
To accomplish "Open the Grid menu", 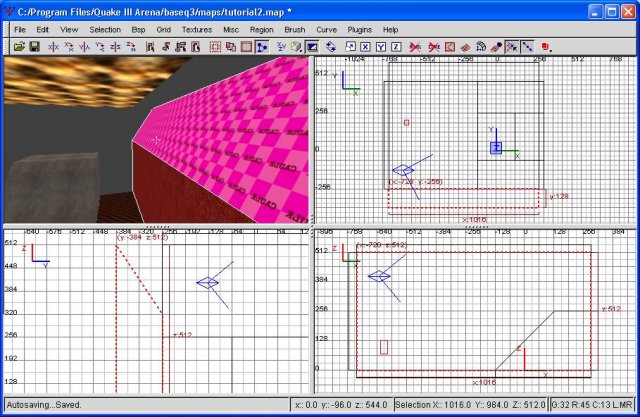I will (163, 29).
